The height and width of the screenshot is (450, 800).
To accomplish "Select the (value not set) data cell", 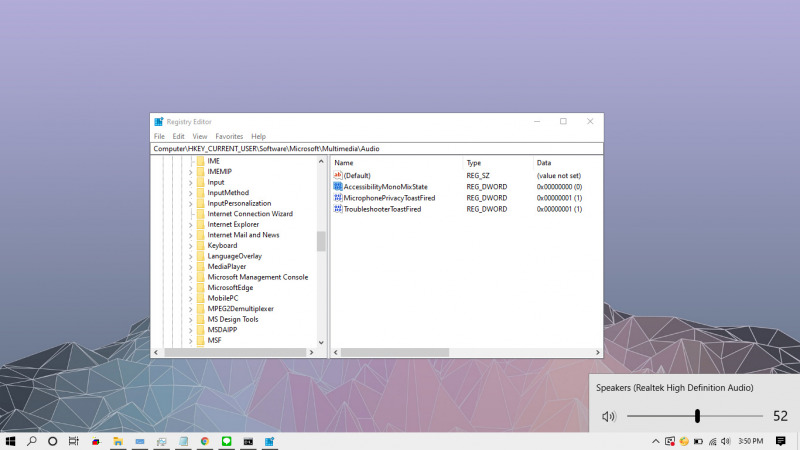I will tap(559, 176).
